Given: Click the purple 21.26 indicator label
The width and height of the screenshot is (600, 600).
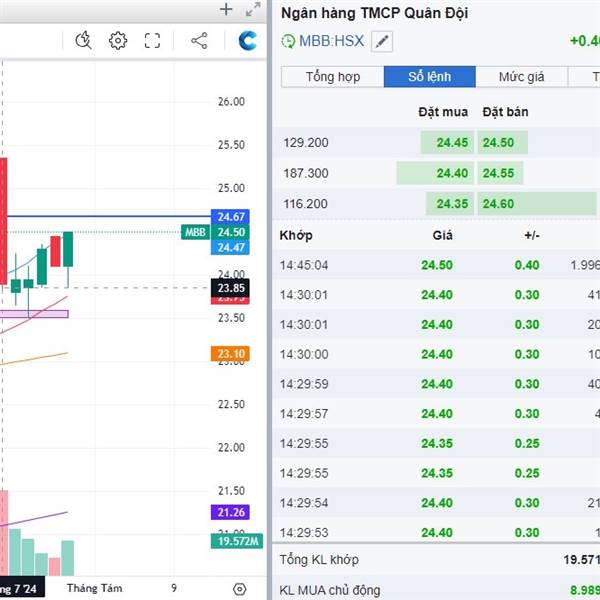Looking at the screenshot, I should pyautogui.click(x=230, y=512).
